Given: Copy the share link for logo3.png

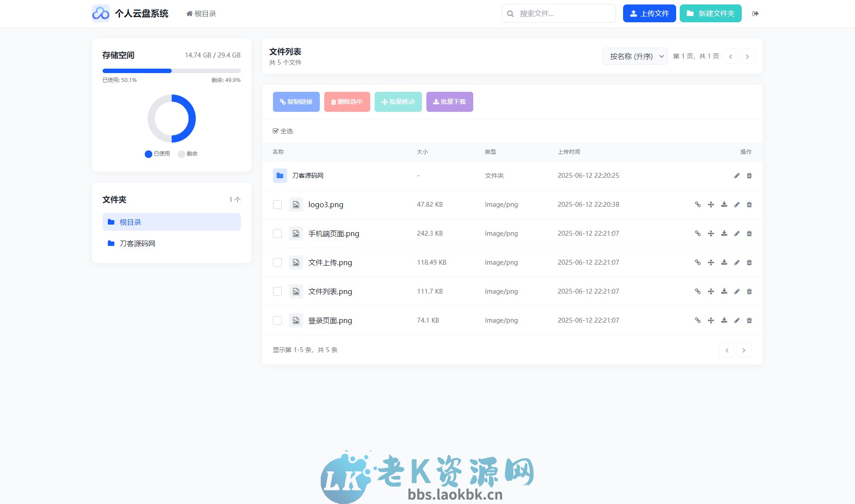Looking at the screenshot, I should point(697,205).
